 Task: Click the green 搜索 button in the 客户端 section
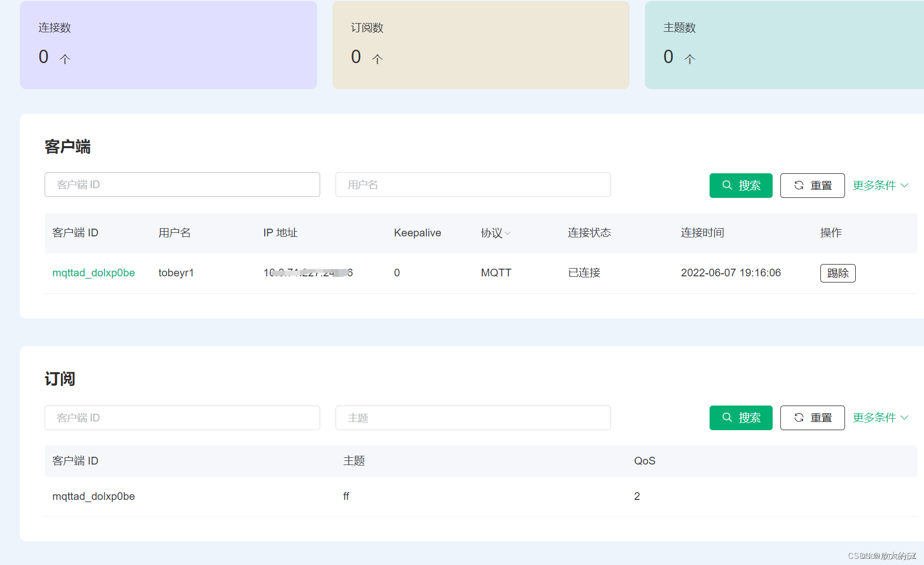pos(741,186)
